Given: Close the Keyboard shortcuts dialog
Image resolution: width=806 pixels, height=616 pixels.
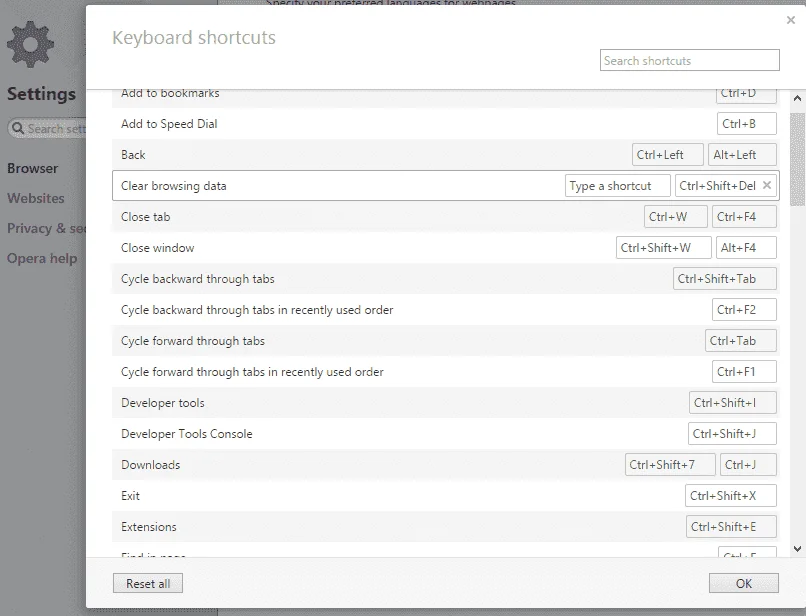Looking at the screenshot, I should [791, 20].
